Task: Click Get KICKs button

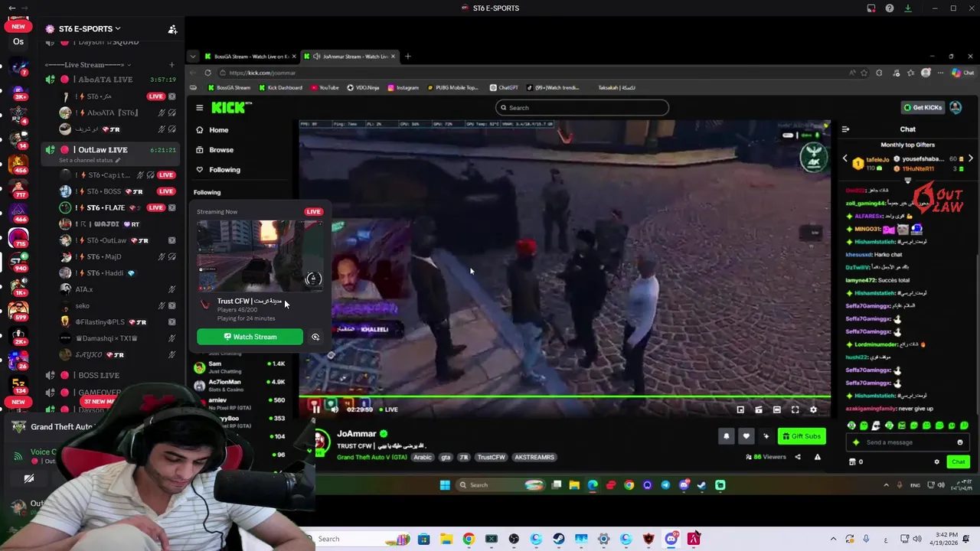Action: tap(923, 108)
